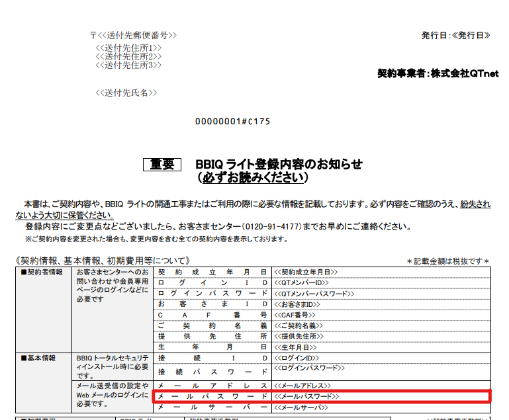Click the お客さまセンターへのお問い合わせ description cell
This screenshot has height=420, width=509.
click(x=113, y=310)
